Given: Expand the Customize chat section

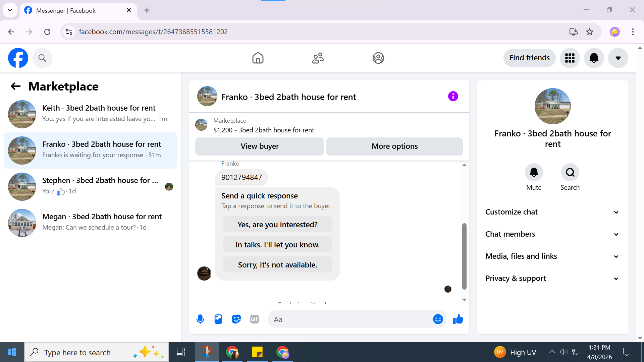Looking at the screenshot, I should coord(552,212).
